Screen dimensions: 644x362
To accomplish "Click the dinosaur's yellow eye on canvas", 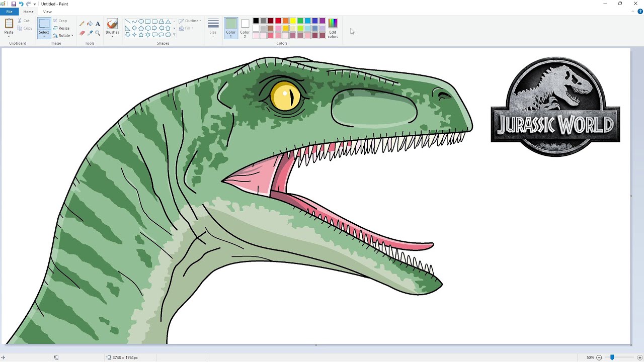I will click(x=285, y=97).
